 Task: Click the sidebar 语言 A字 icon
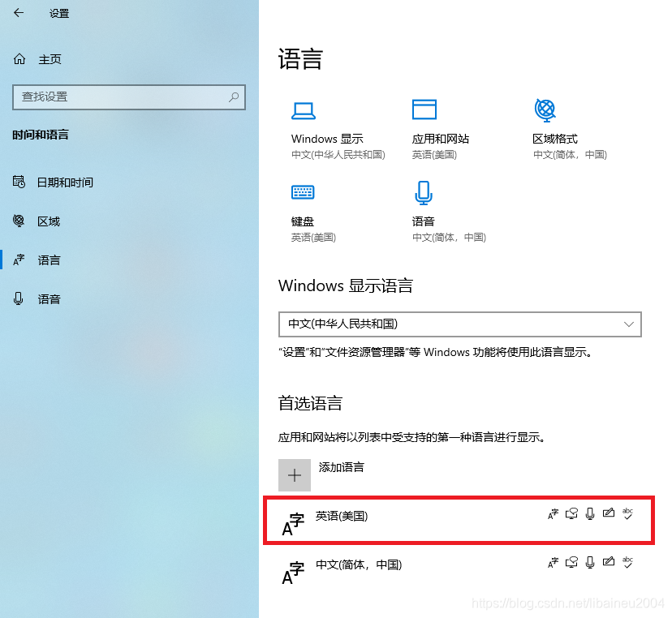click(x=19, y=260)
